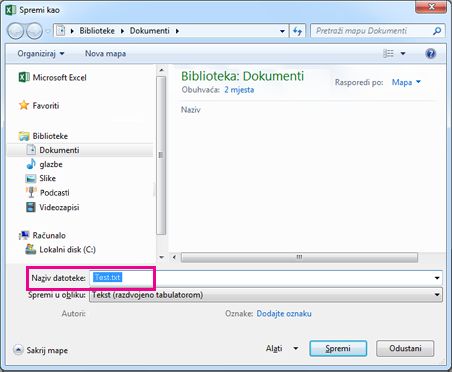Click Nova mapa toolbar button
452x372 pixels.
coord(105,53)
